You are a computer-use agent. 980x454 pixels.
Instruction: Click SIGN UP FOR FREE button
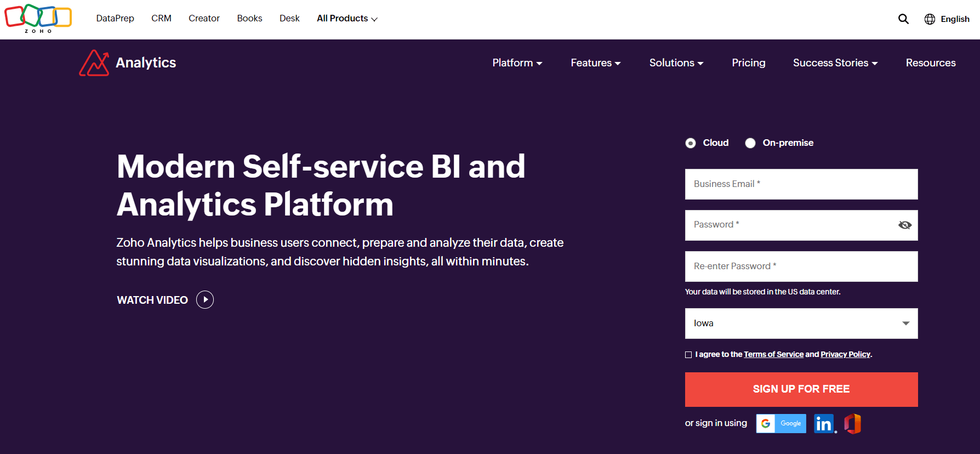[801, 389]
